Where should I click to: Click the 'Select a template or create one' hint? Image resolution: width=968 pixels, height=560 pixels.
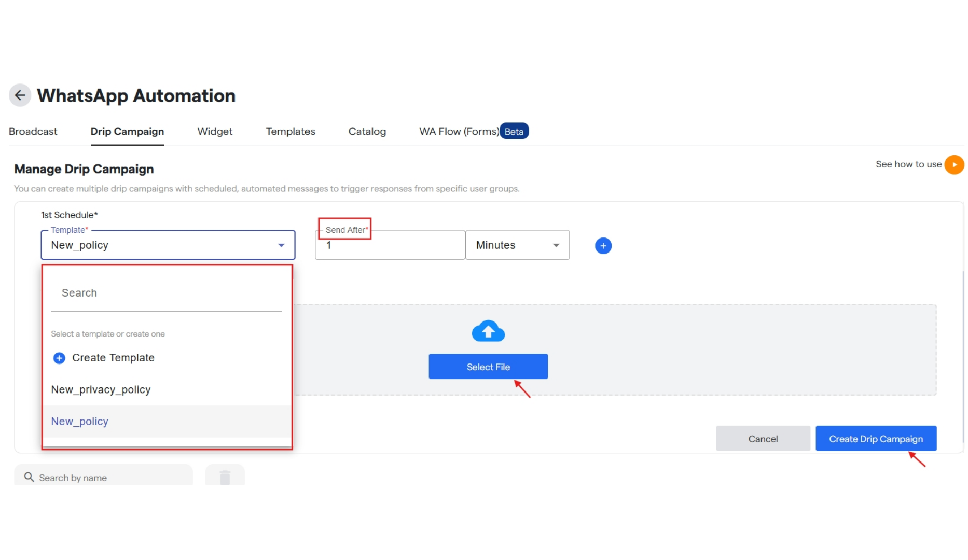tap(108, 334)
